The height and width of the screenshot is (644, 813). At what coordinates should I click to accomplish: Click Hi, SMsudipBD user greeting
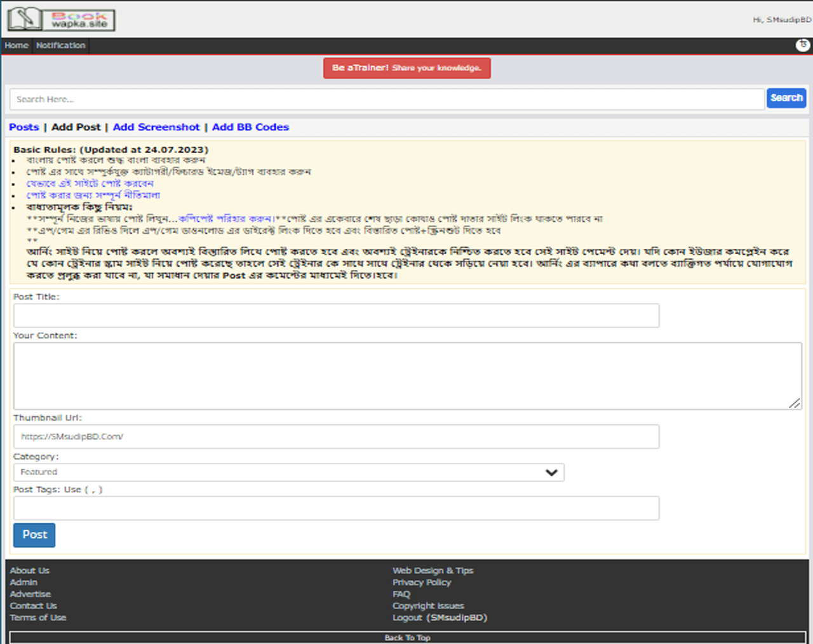[782, 20]
